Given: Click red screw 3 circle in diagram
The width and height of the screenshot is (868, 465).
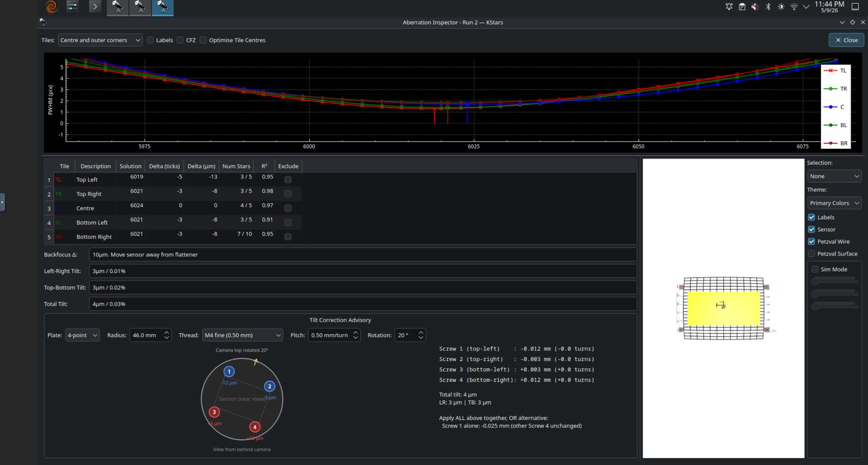Looking at the screenshot, I should [x=214, y=412].
